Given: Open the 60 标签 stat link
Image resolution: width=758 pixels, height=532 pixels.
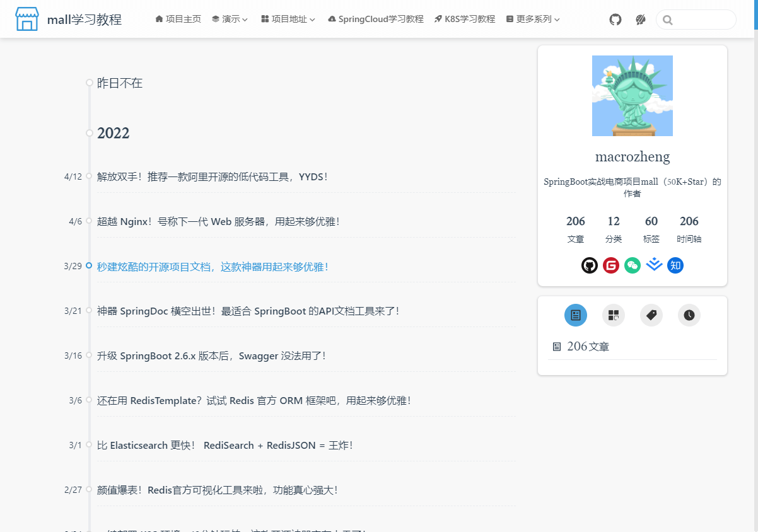Looking at the screenshot, I should point(651,229).
